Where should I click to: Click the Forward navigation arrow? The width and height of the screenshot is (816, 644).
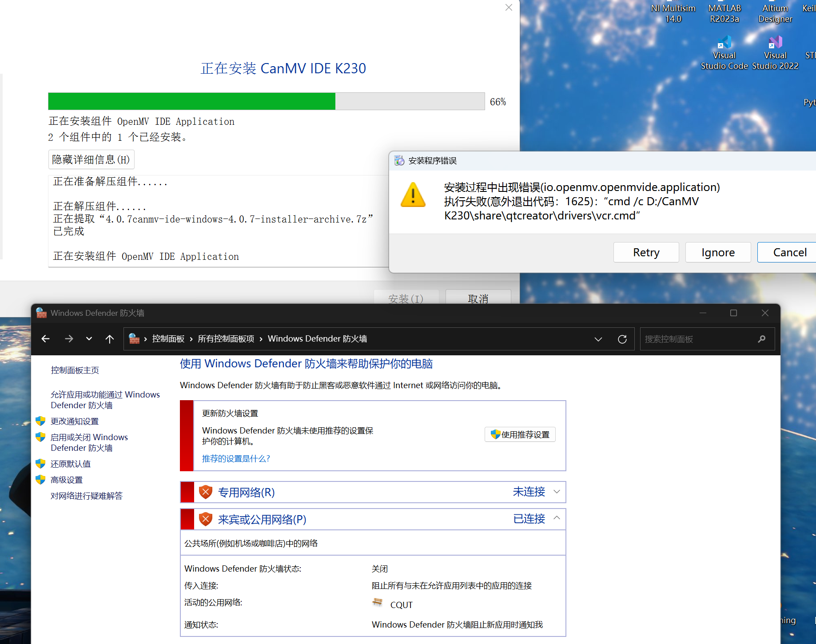click(69, 339)
